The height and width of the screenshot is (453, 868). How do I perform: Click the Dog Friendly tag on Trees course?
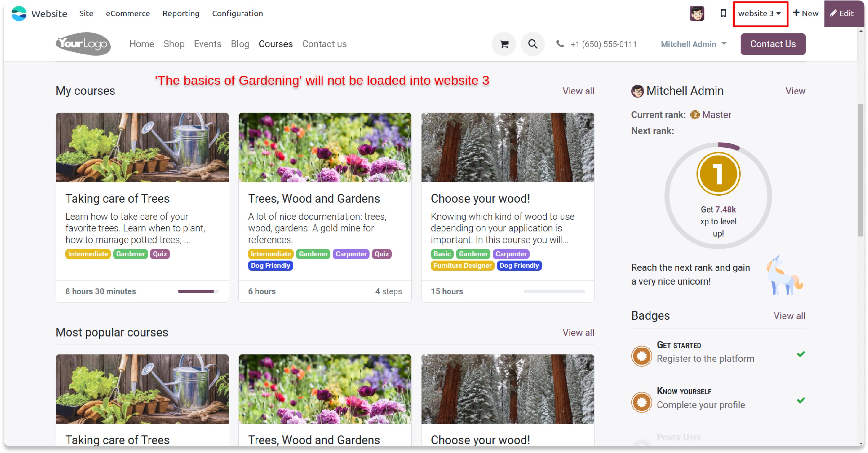[270, 266]
